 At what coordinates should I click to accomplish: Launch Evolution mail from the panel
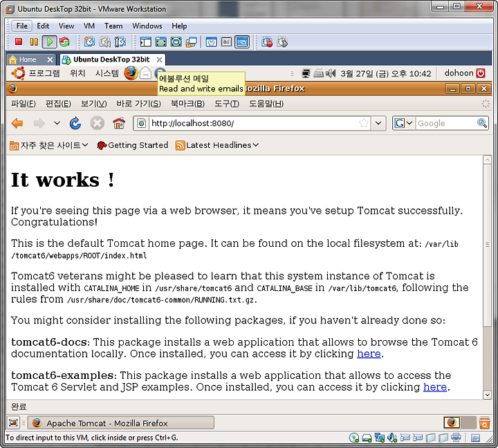pyautogui.click(x=145, y=73)
